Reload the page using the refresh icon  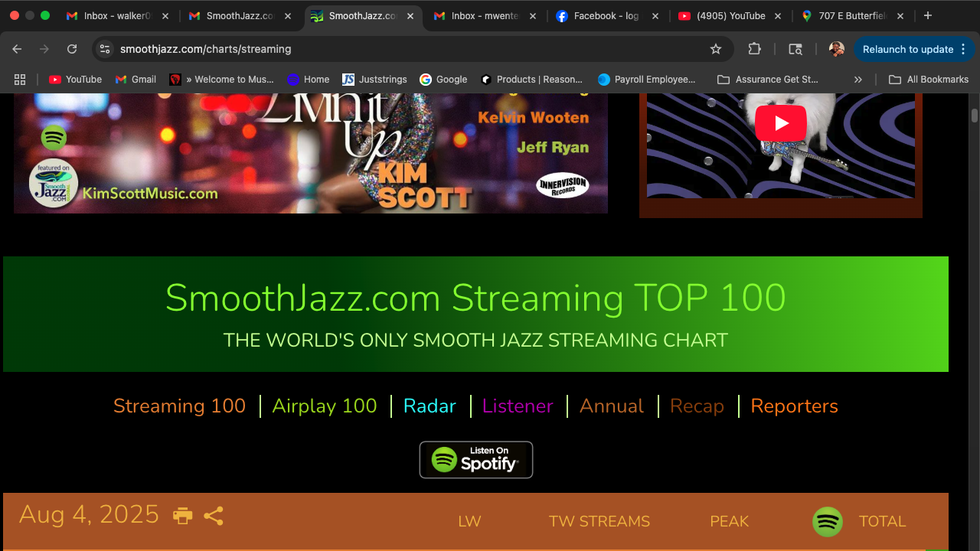72,49
